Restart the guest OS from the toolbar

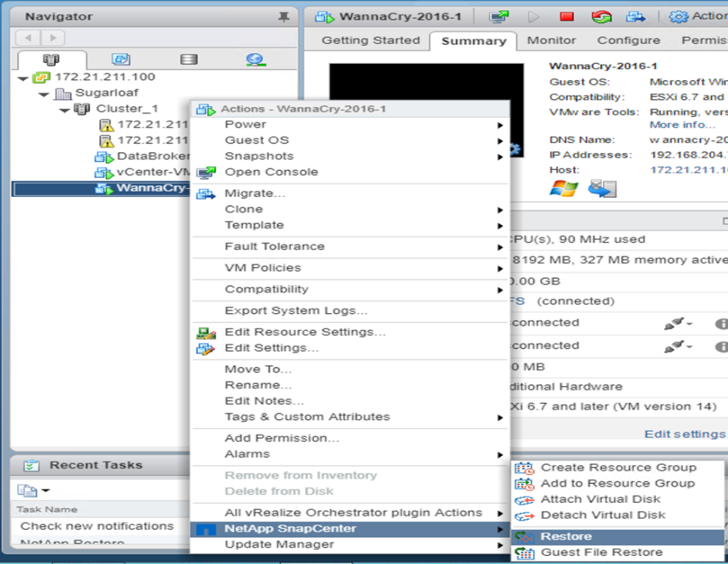coord(602,17)
